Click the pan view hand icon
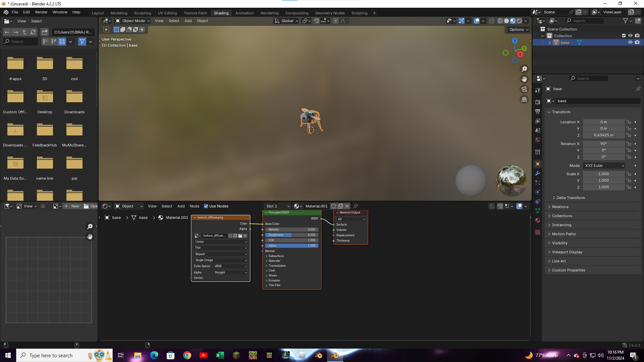The image size is (644, 362). 524,79
